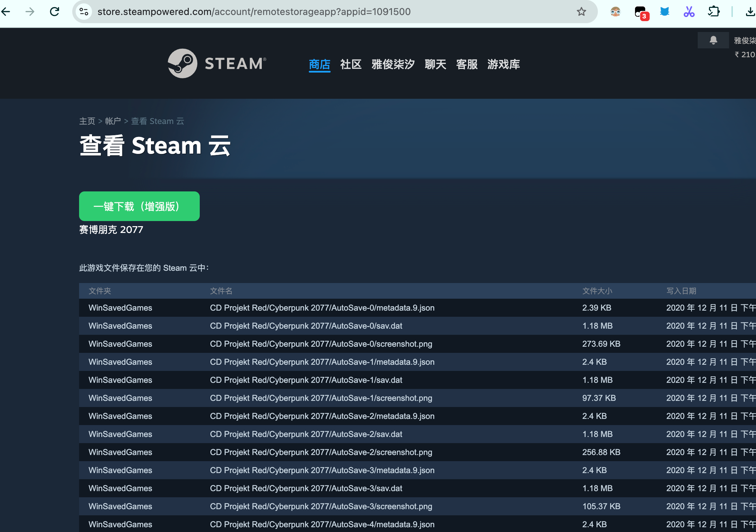Screen dimensions: 756x532
Task: Select the AutoSave-3/sav.dat file name
Action: click(x=306, y=488)
